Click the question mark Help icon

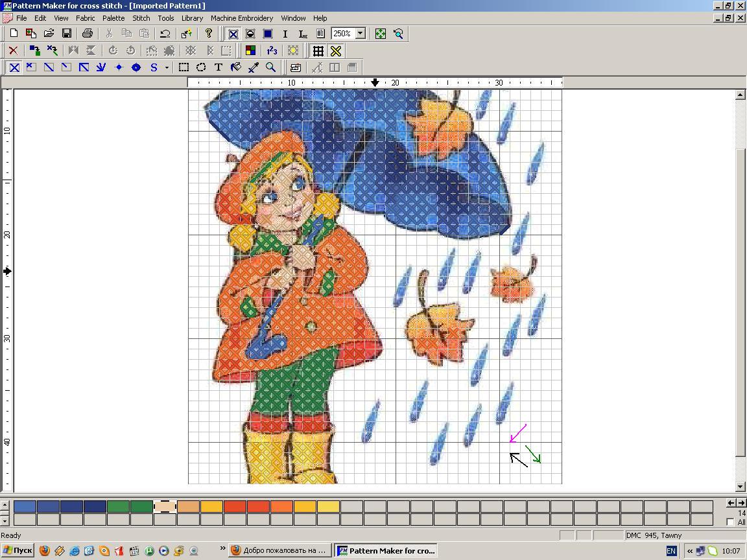[x=208, y=33]
